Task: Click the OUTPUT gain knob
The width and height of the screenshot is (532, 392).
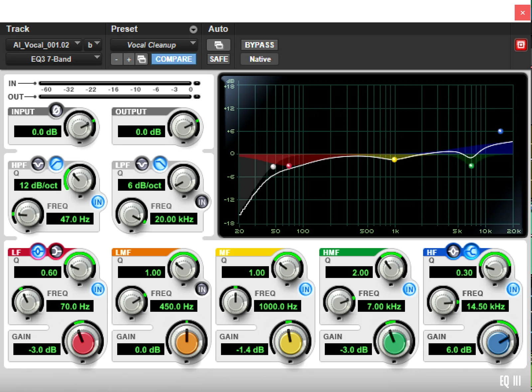Action: pyautogui.click(x=184, y=127)
